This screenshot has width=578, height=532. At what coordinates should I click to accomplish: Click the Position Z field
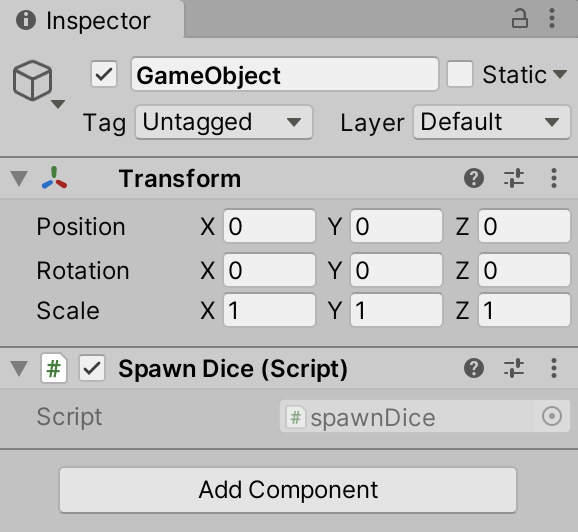click(524, 226)
